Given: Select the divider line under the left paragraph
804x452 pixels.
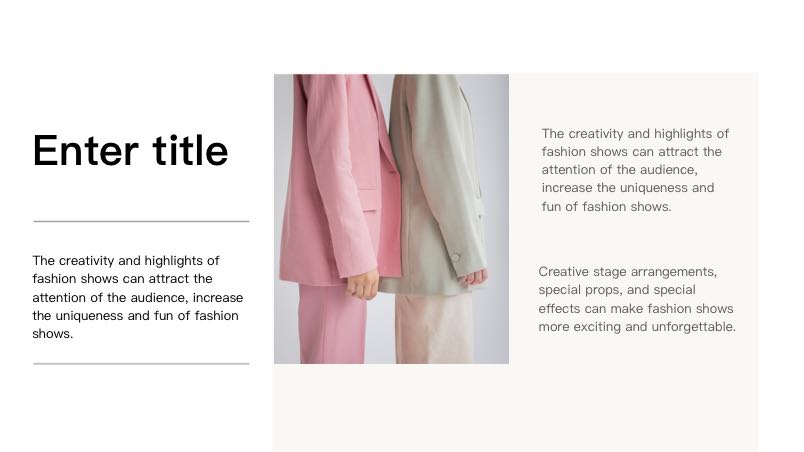Looking at the screenshot, I should 142,364.
